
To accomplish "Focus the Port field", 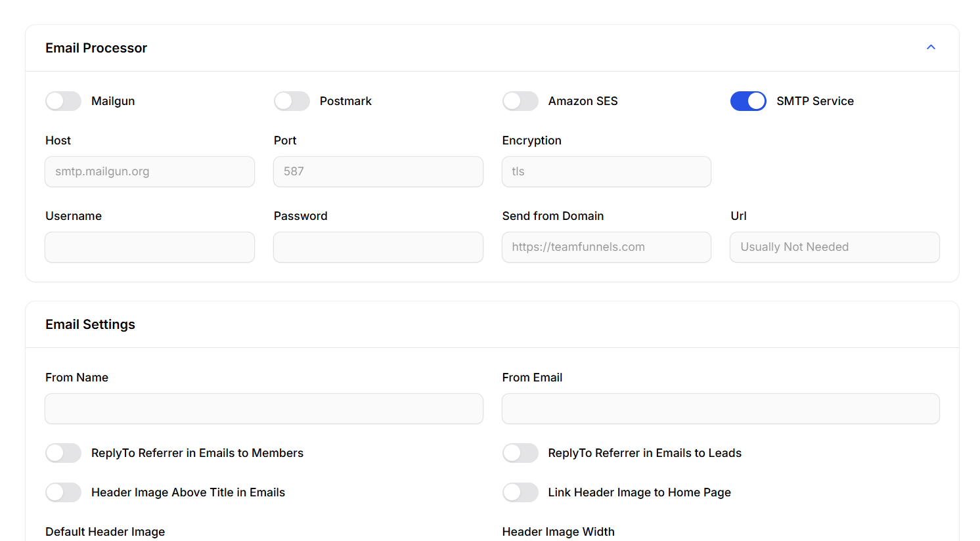I will pos(378,171).
